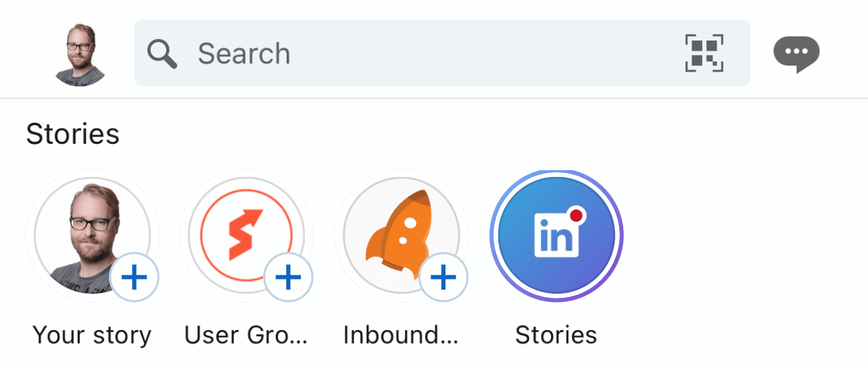
Task: Click the Search placeholder text
Action: click(244, 53)
